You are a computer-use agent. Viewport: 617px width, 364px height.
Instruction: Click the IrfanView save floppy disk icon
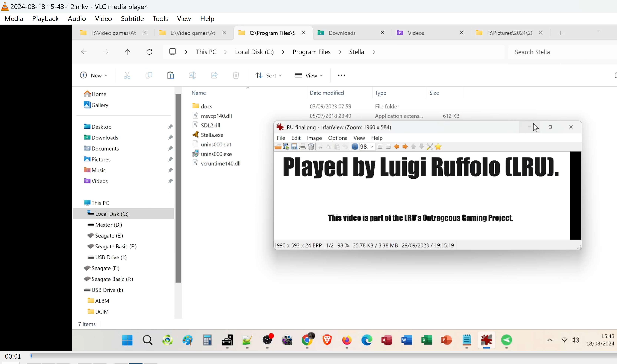(294, 147)
